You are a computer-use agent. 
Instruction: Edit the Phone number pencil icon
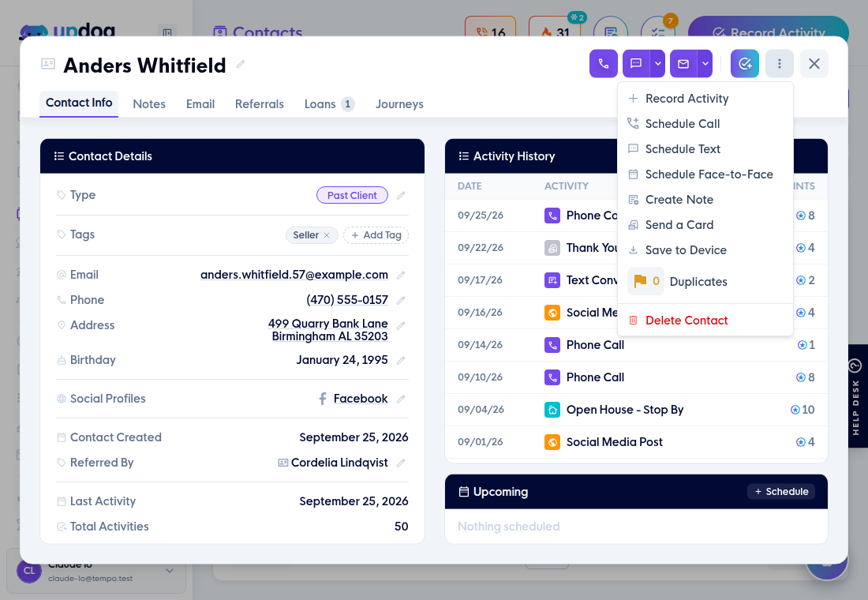tap(401, 300)
